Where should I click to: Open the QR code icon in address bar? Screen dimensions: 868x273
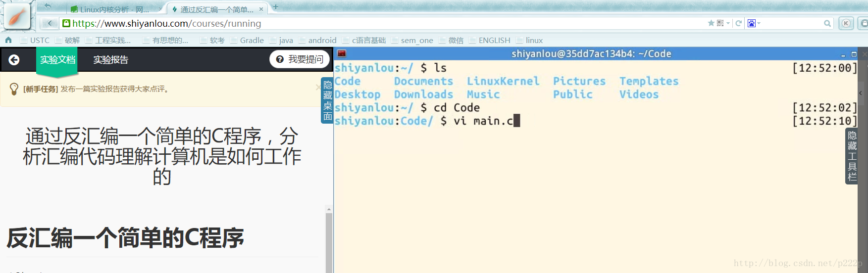[x=720, y=23]
